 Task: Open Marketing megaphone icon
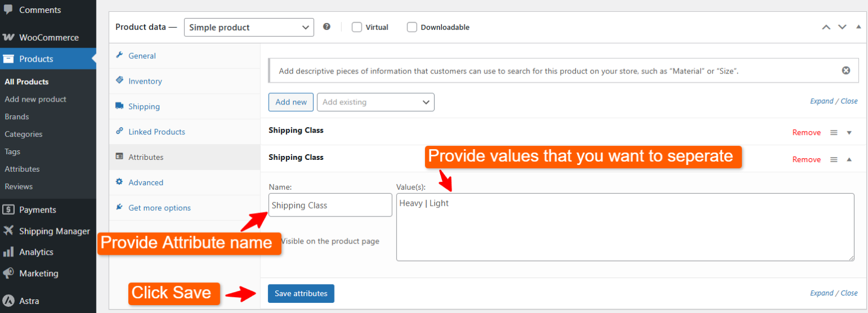(x=8, y=273)
